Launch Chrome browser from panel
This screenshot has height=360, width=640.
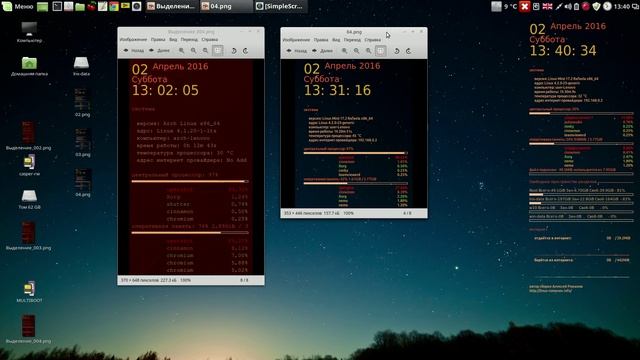point(113,6)
